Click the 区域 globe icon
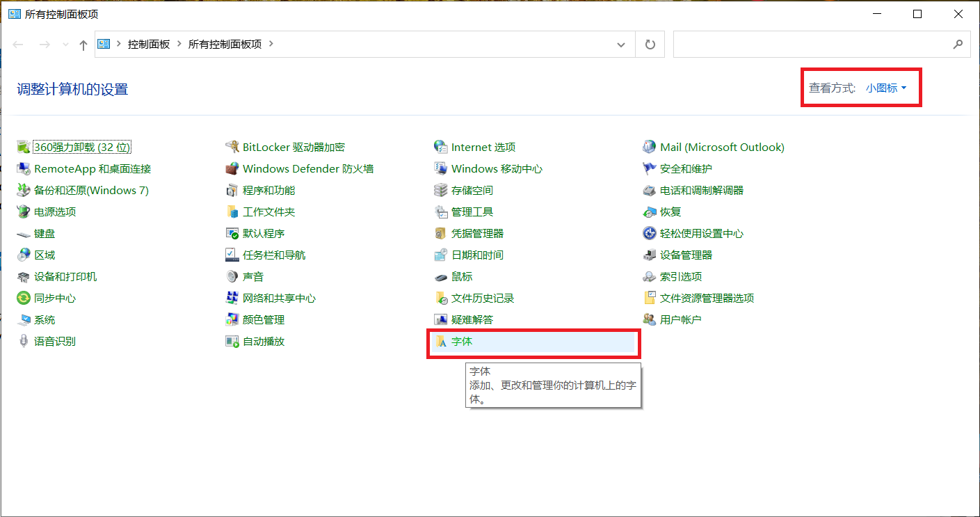This screenshot has width=980, height=517. pyautogui.click(x=24, y=255)
